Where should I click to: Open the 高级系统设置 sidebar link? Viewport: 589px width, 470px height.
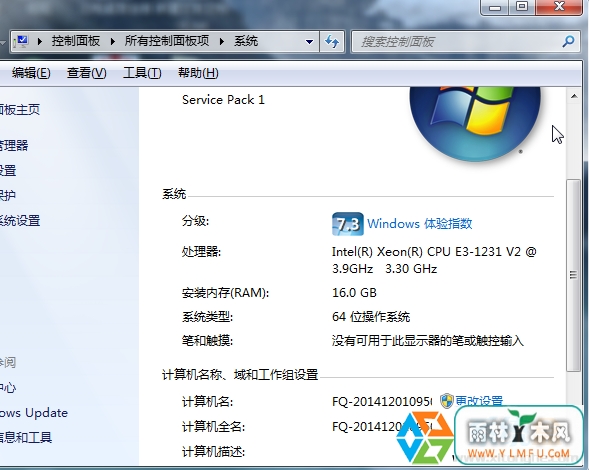click(x=20, y=221)
